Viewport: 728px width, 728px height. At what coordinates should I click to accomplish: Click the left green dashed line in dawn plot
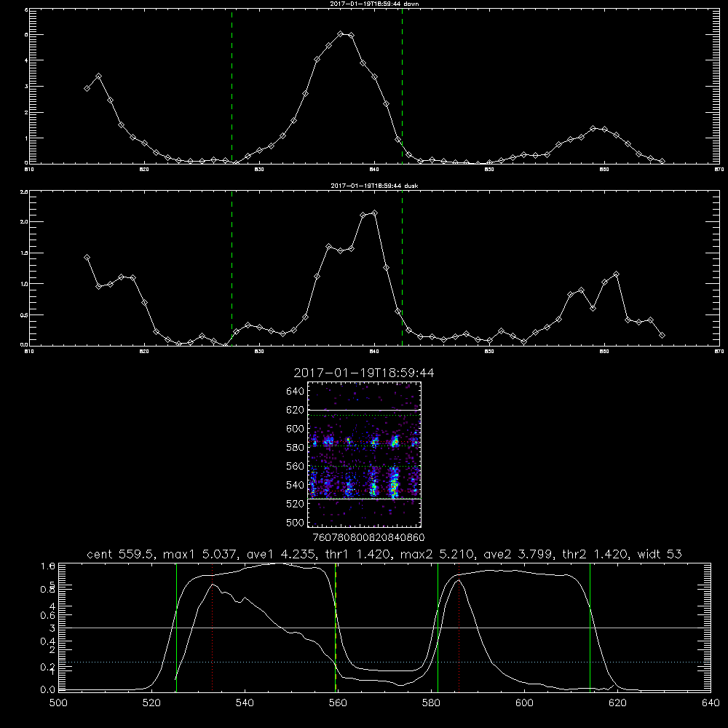232,86
